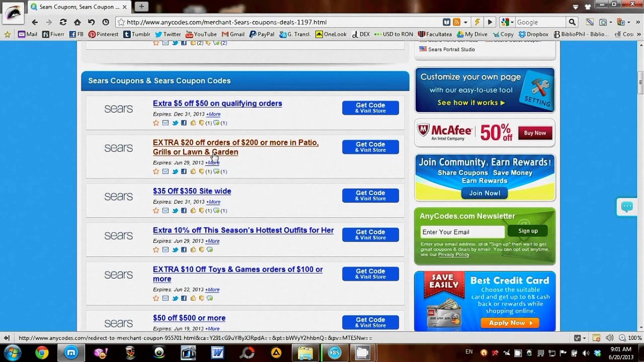Viewport: 644px width, 362px height.
Task: Share EXTRA $10 Off Toys coupon on Facebook
Action: [x=184, y=298]
